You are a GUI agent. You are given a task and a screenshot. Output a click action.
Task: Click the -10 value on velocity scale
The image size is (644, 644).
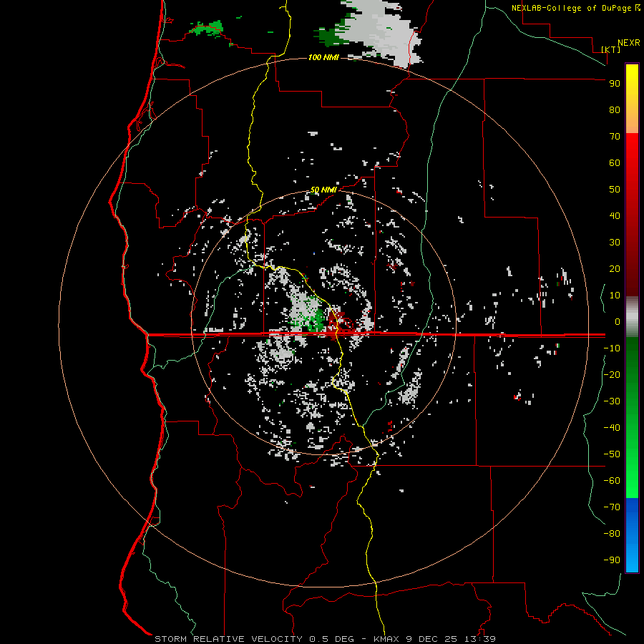612,348
